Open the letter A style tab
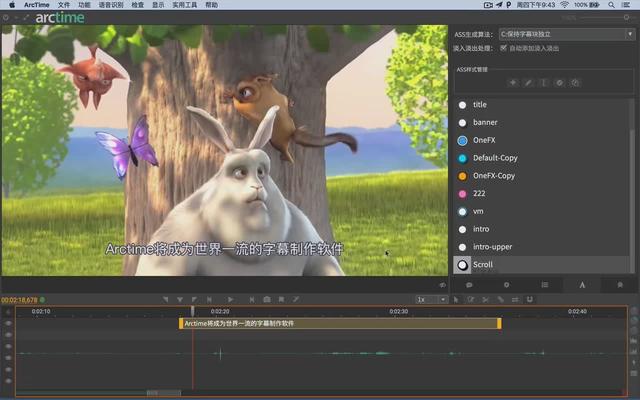The image size is (640, 400). [582, 285]
